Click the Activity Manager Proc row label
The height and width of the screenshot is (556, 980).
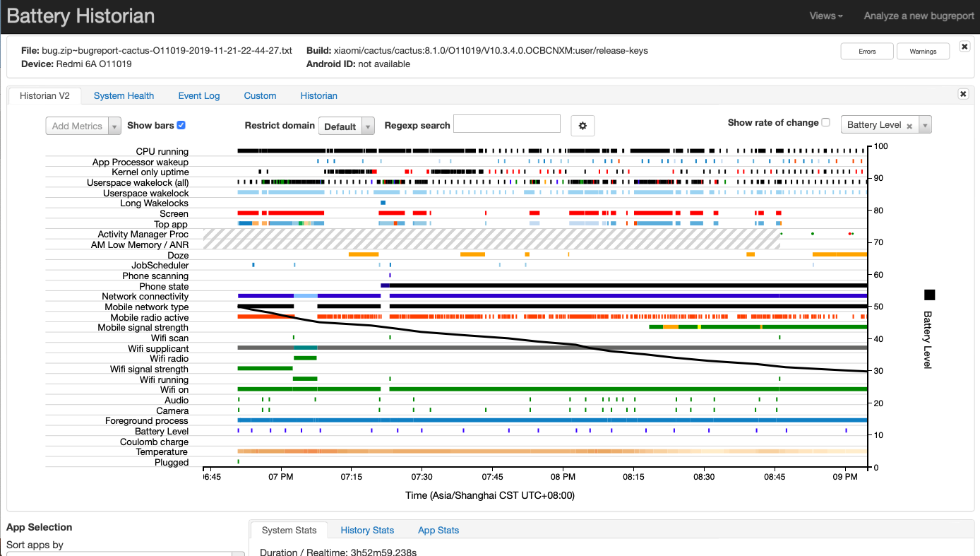pos(143,235)
